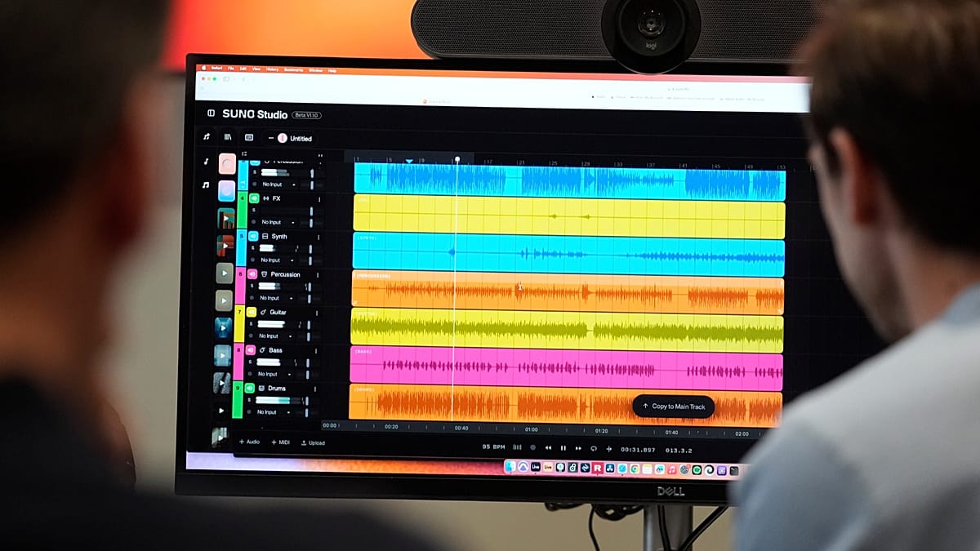Open the Music app from the Dock

click(672, 469)
